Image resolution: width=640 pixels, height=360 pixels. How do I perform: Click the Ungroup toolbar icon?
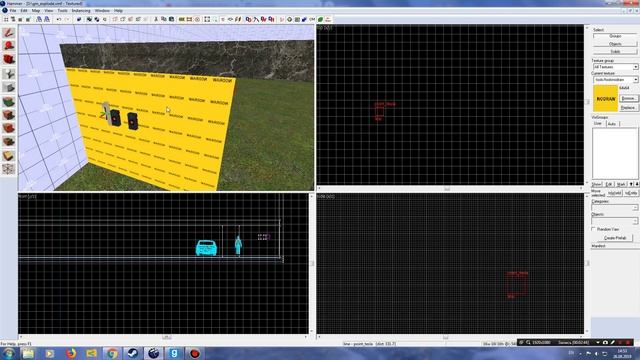[97, 19]
